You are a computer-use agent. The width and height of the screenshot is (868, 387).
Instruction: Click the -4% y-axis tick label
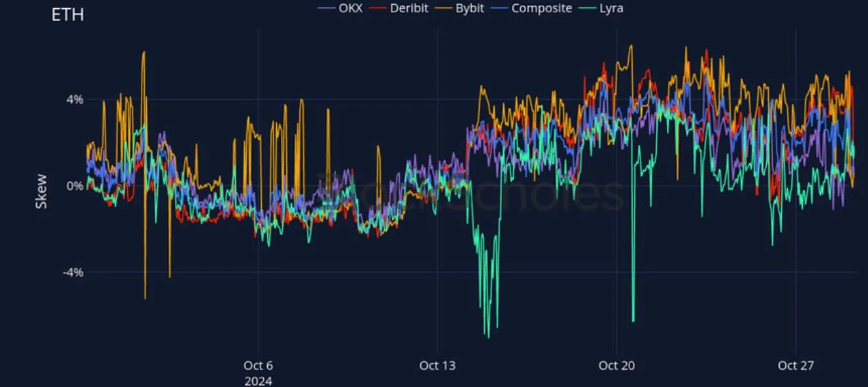coord(73,272)
